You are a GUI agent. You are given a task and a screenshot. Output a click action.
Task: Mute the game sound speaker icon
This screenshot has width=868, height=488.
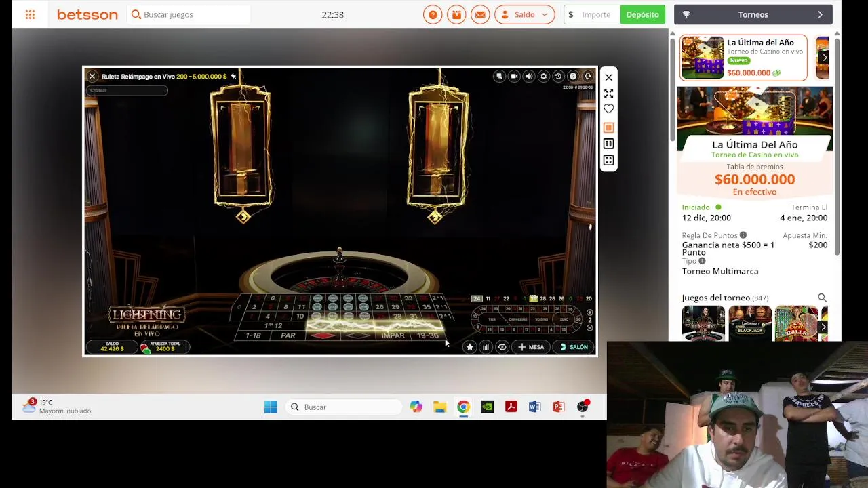[x=529, y=77]
